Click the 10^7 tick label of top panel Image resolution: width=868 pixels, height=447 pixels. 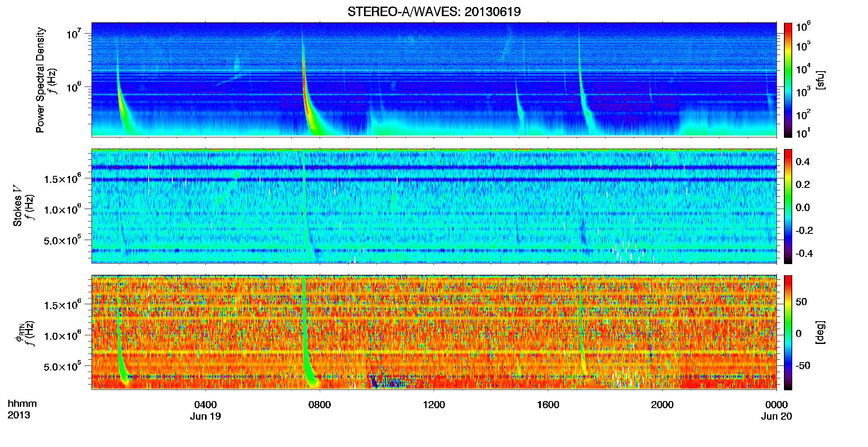(x=74, y=34)
